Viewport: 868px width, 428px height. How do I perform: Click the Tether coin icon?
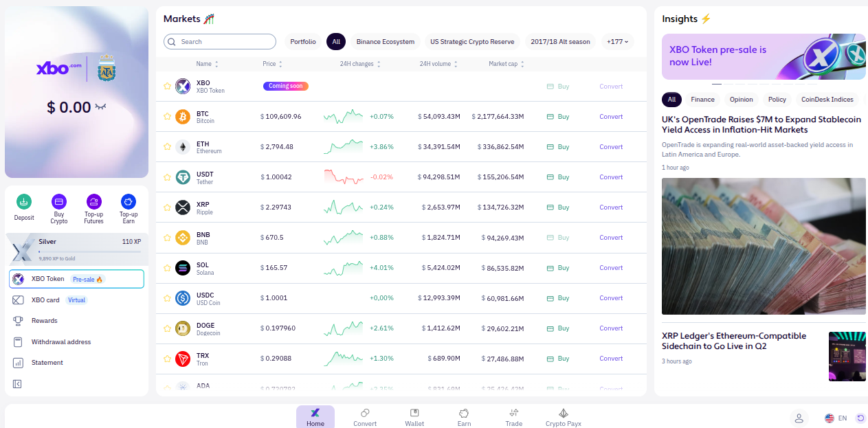click(x=183, y=177)
